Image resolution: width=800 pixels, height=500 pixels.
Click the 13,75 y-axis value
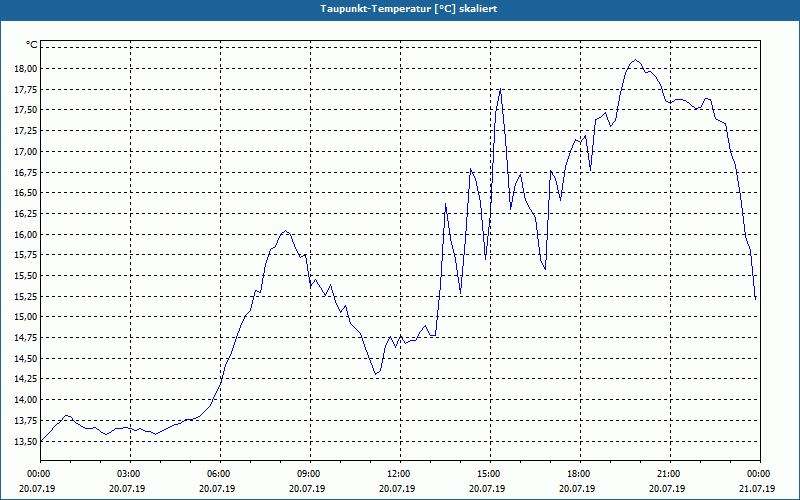26,420
